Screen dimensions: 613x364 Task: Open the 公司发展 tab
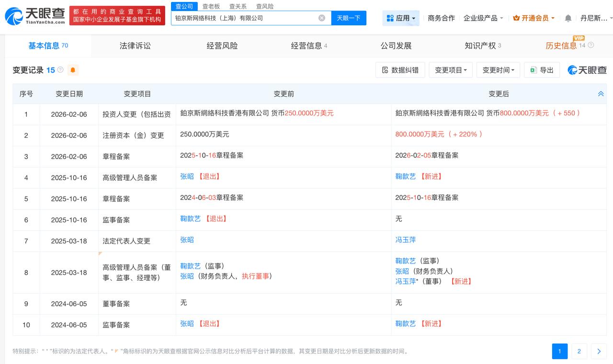click(x=396, y=46)
